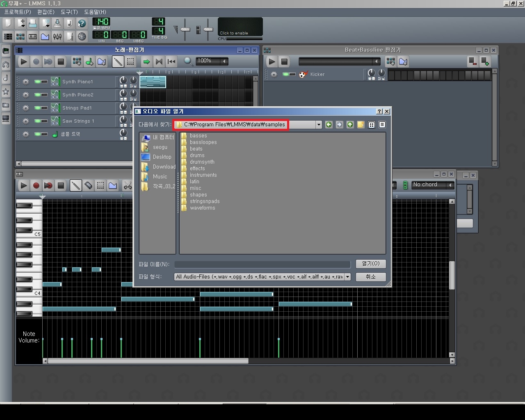Viewport: 525px width, 420px height.
Task: Show the Controller Rack via main toolbar
Action: (x=82, y=37)
